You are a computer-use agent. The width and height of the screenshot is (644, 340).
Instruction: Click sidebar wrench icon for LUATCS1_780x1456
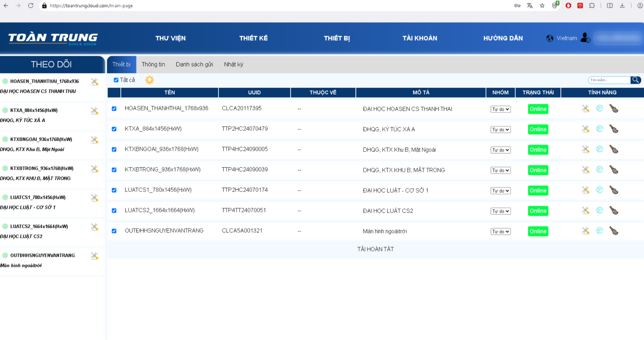(95, 198)
